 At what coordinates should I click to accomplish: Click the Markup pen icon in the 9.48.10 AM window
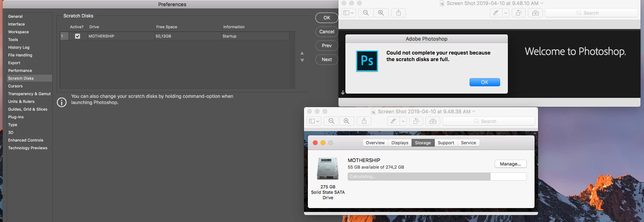tap(495, 13)
